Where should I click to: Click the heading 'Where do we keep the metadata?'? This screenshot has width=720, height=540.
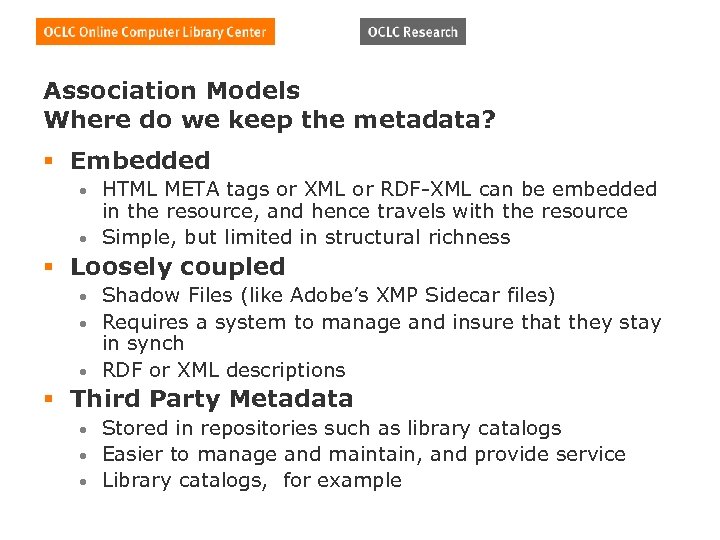[x=269, y=120]
